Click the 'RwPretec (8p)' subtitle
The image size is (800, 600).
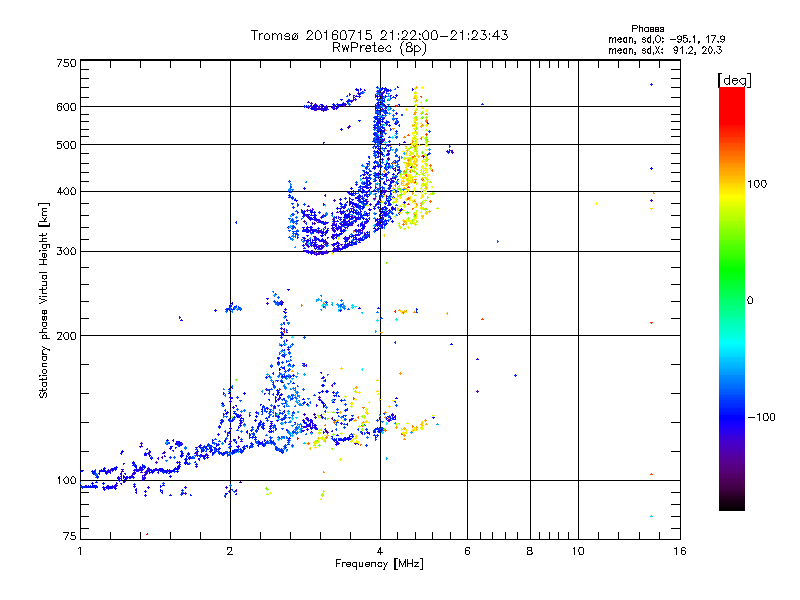pos(379,48)
